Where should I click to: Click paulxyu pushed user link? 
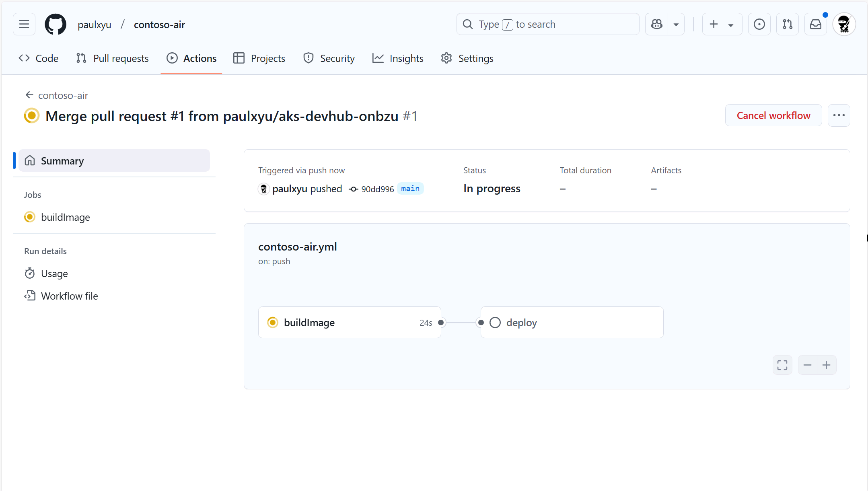(290, 189)
